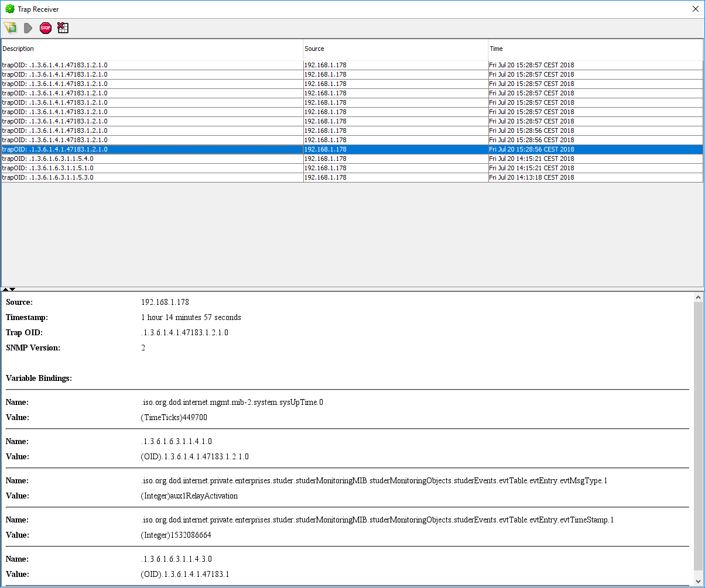
Task: Click the green flower app icon
Action: 9,9
